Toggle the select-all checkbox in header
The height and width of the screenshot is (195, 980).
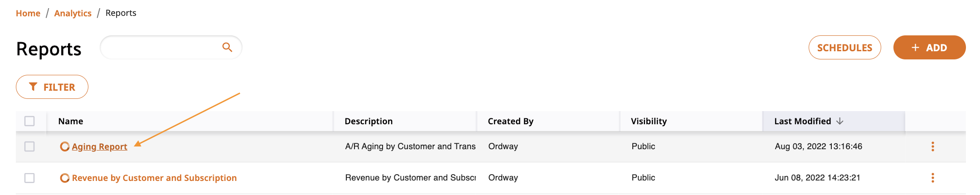pos(29,121)
